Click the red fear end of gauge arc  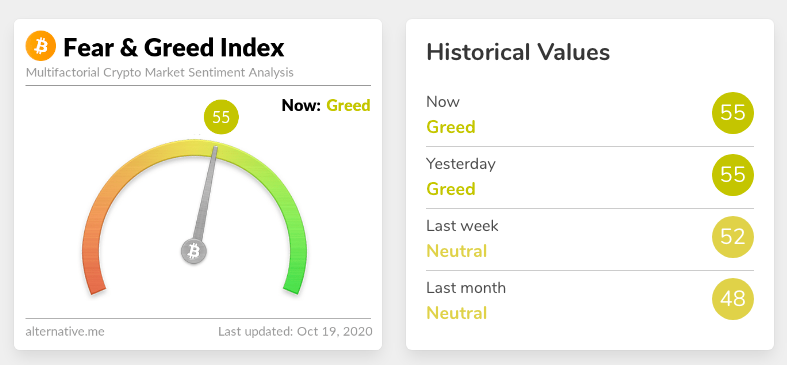(x=96, y=286)
